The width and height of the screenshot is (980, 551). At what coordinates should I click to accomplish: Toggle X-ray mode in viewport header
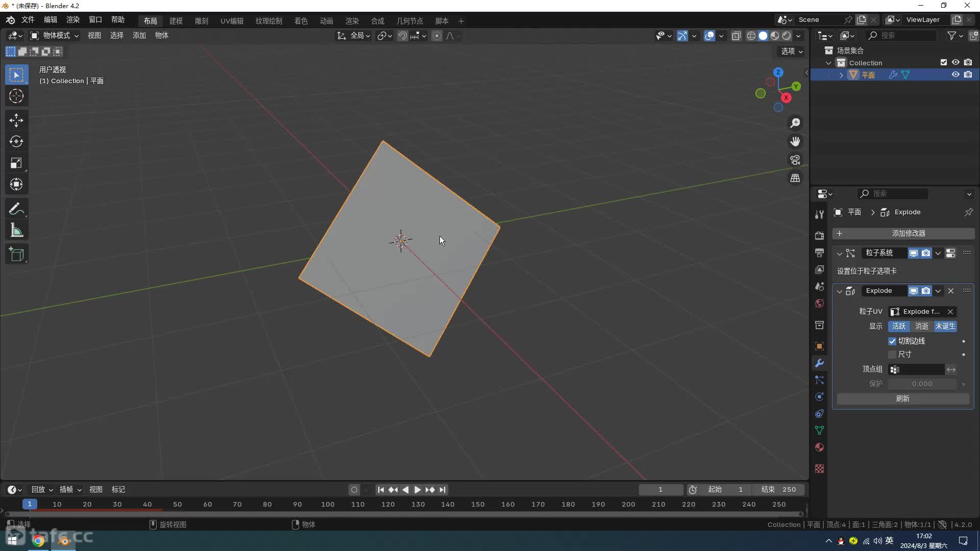[x=736, y=36]
